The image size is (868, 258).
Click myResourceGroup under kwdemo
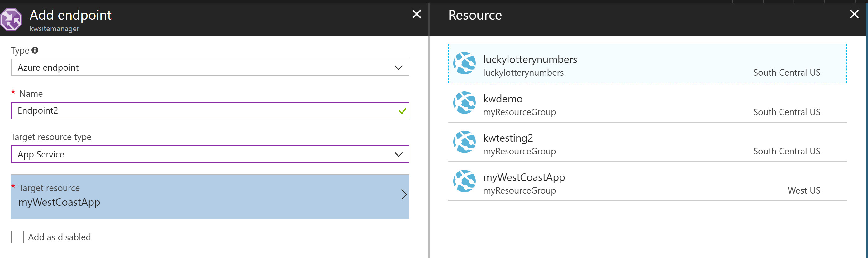[519, 112]
